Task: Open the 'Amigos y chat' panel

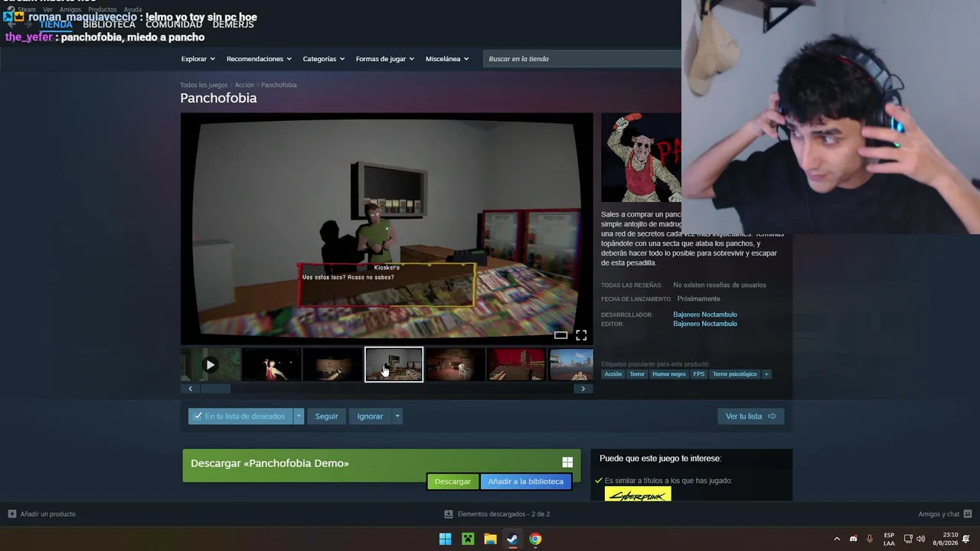Action: pyautogui.click(x=945, y=514)
